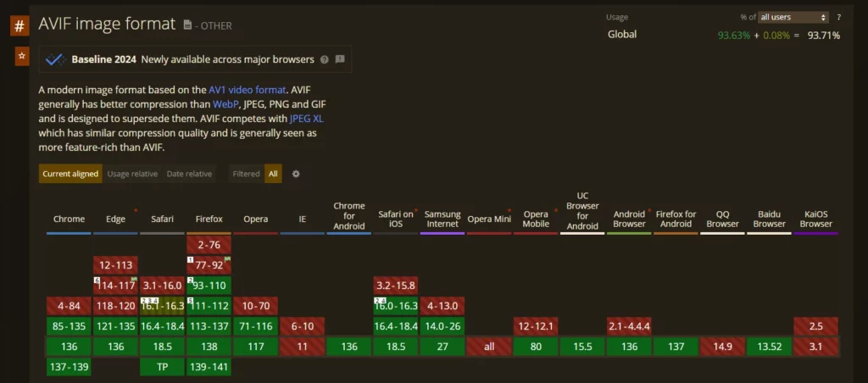Star the AVIF image format feature
The height and width of the screenshot is (383, 868).
coord(21,57)
